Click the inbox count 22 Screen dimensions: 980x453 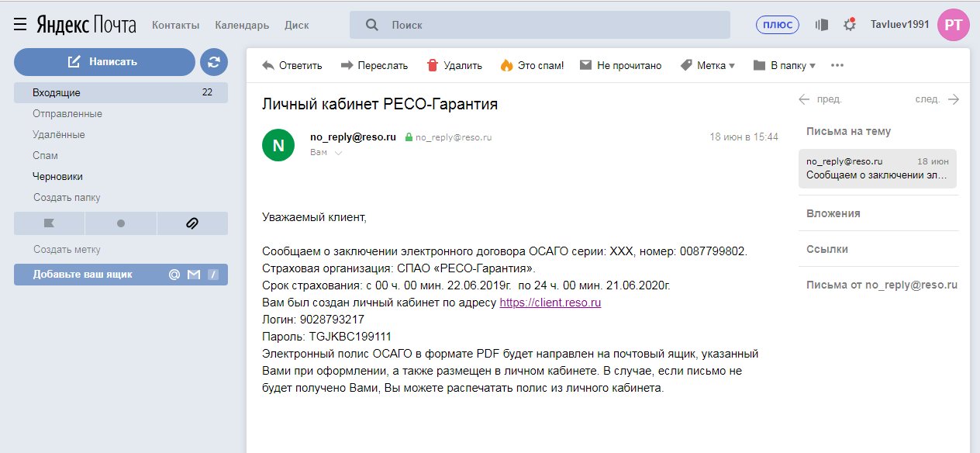coord(207,92)
